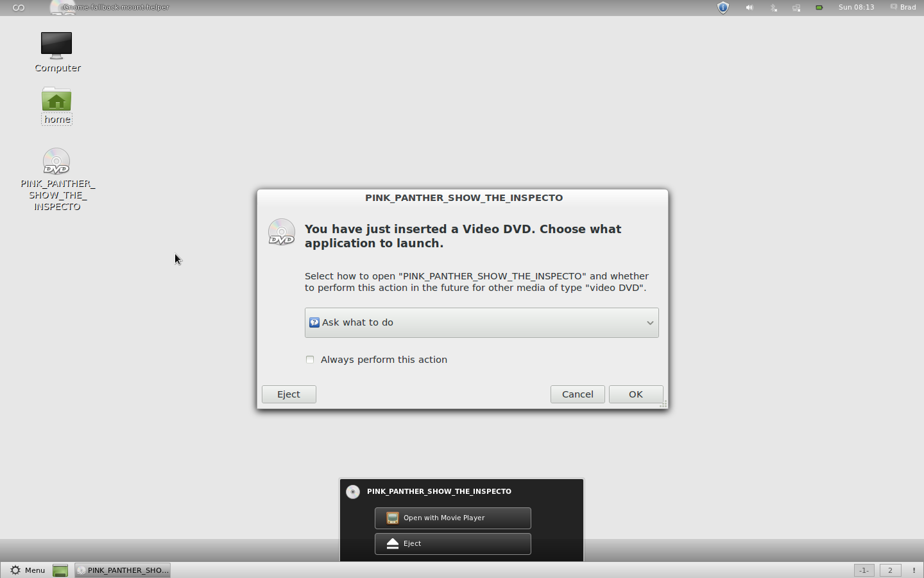This screenshot has height=578, width=924.
Task: Click the dialog resize grip corner
Action: (663, 404)
